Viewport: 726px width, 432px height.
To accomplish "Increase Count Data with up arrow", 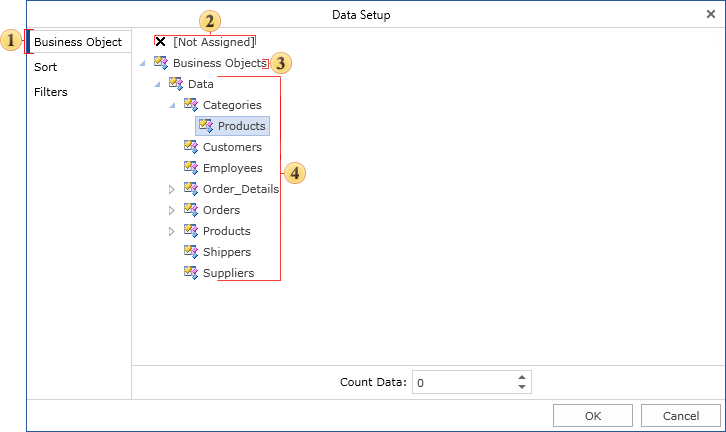I will point(522,377).
